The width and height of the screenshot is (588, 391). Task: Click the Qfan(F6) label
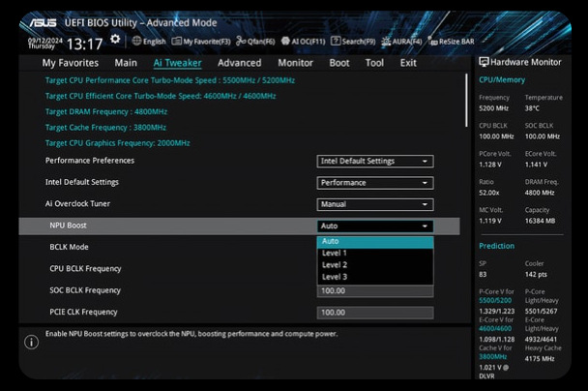[x=261, y=42]
